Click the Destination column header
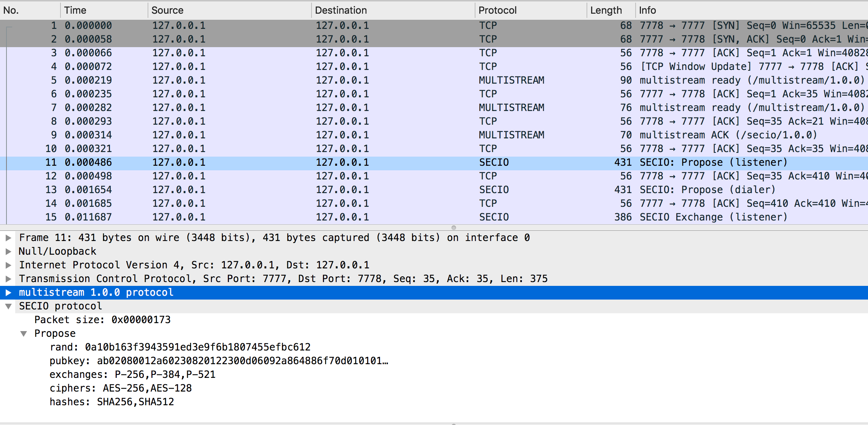Image resolution: width=868 pixels, height=425 pixels. pyautogui.click(x=341, y=10)
